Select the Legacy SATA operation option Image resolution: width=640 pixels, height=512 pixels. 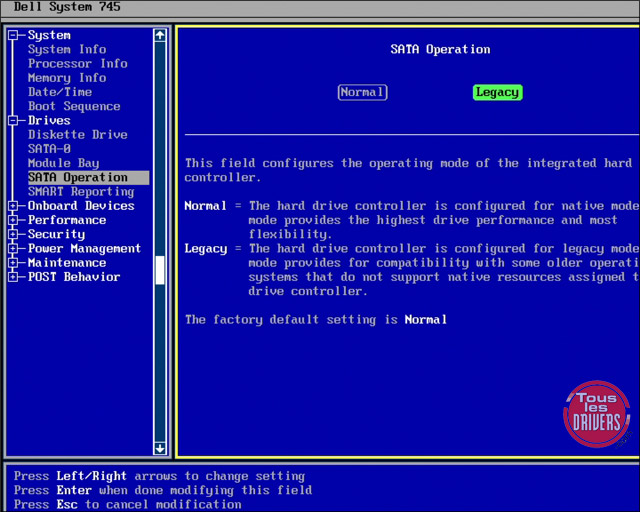498,92
